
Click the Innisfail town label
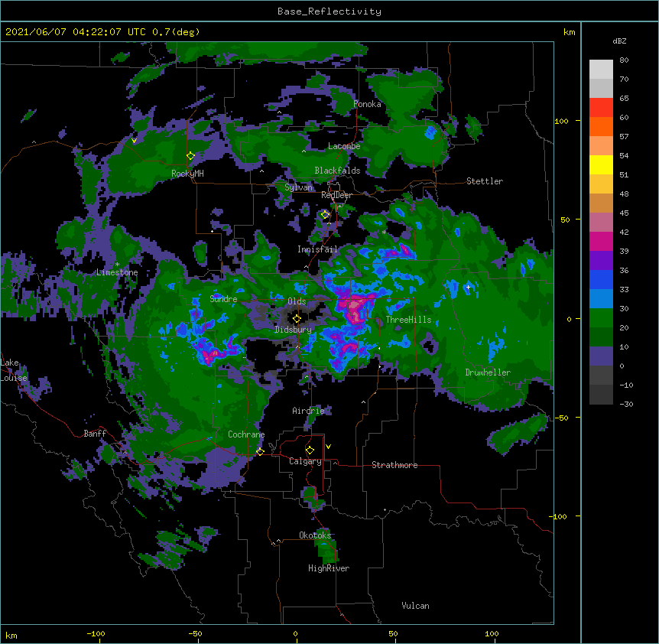(x=317, y=249)
